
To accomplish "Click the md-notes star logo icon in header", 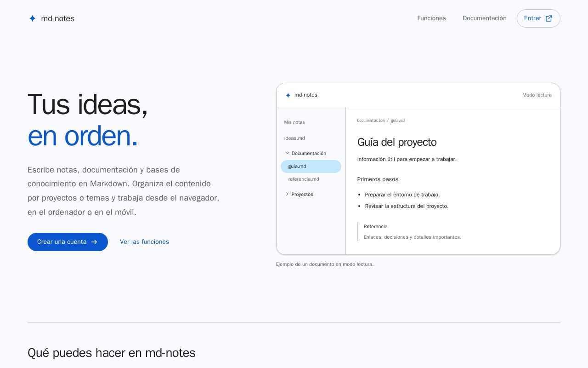I will click(32, 18).
